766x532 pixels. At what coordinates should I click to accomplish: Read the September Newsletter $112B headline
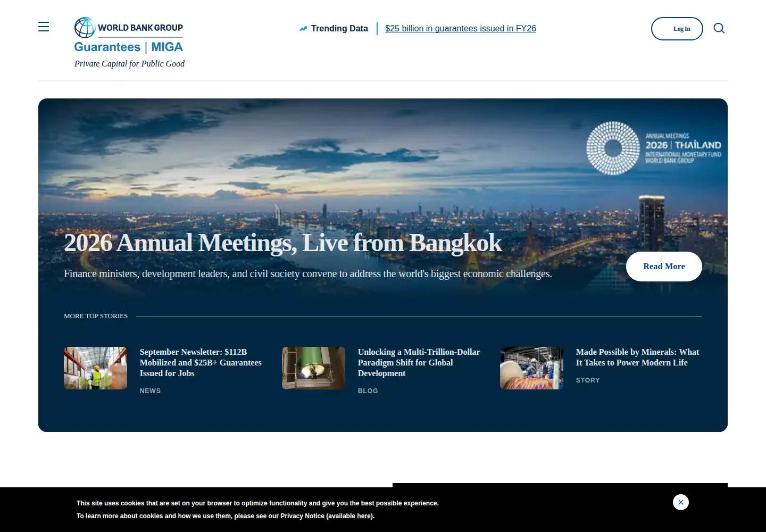pyautogui.click(x=201, y=363)
